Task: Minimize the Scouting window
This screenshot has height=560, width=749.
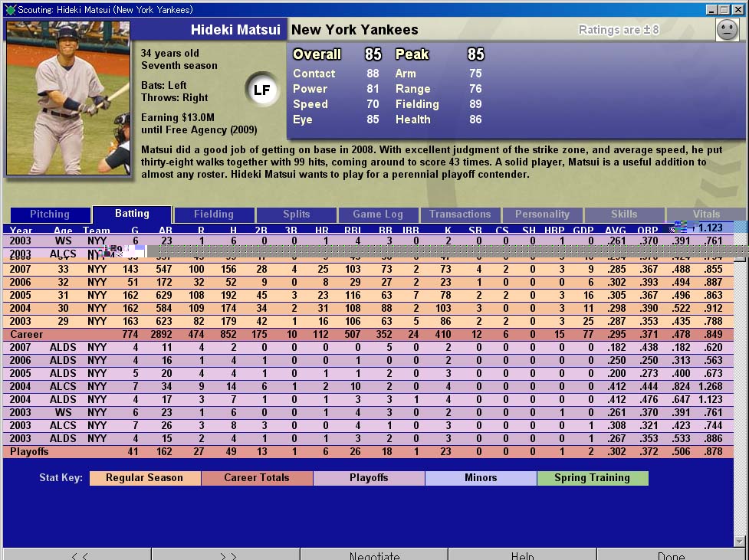Action: [x=711, y=9]
